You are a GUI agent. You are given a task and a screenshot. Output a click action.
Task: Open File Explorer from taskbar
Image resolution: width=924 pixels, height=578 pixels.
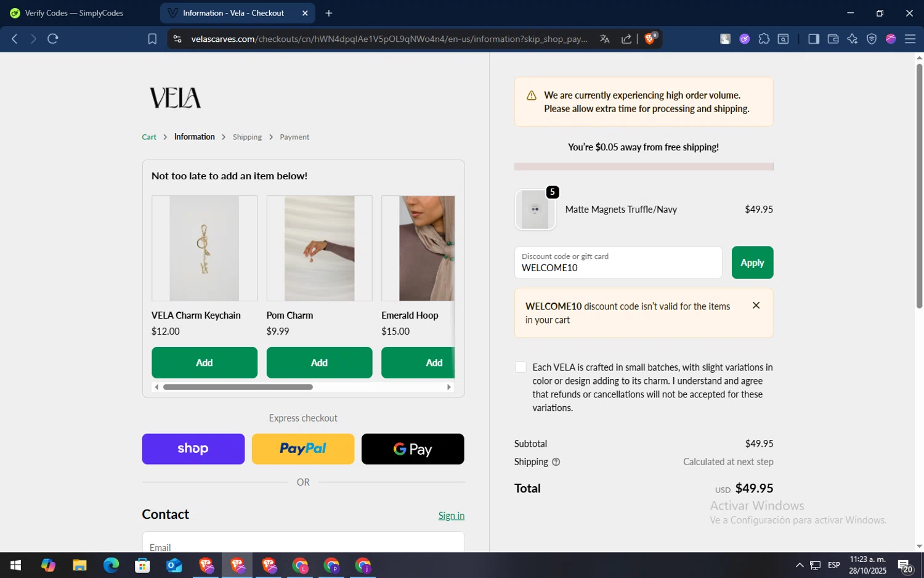tap(79, 565)
